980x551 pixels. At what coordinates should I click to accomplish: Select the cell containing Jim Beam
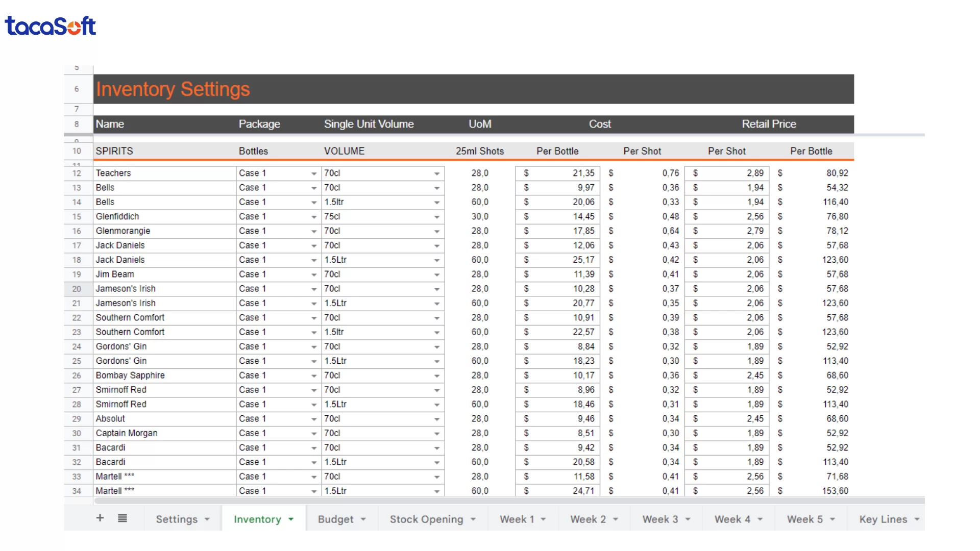point(163,274)
